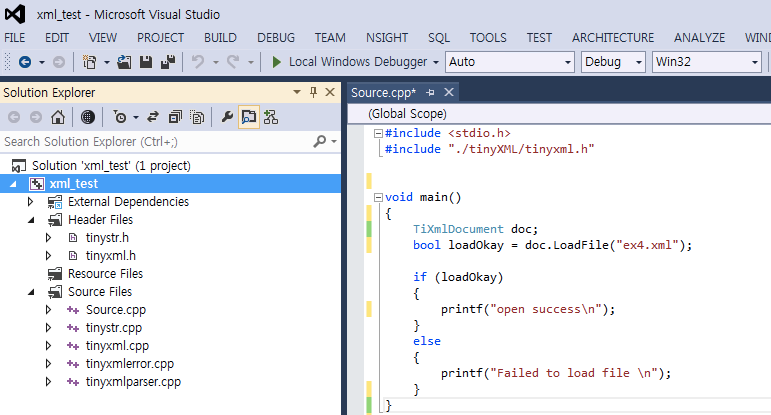Close the Solution Explorer panel
The height and width of the screenshot is (415, 771).
click(x=330, y=92)
